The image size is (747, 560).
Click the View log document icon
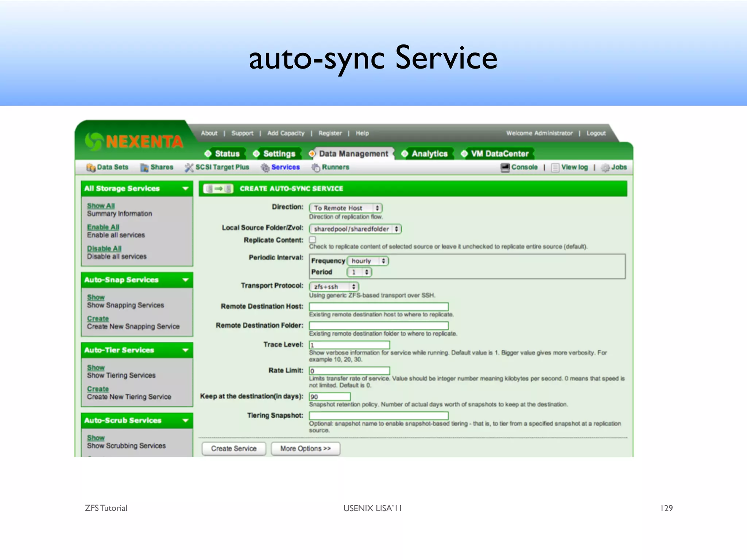pyautogui.click(x=555, y=167)
